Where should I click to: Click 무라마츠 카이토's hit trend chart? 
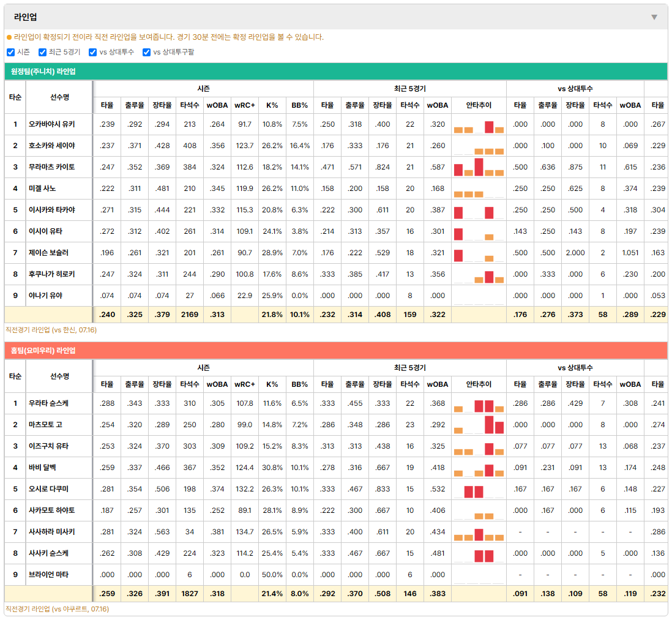479,167
